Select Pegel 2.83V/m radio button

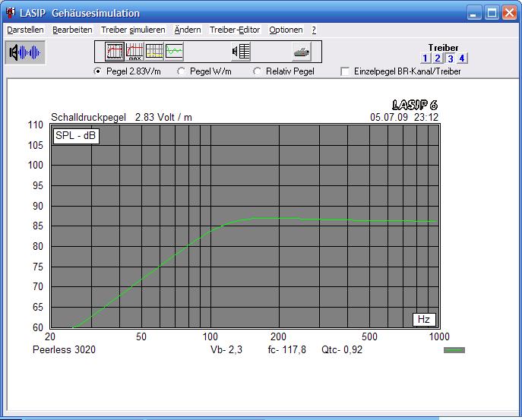click(x=97, y=71)
